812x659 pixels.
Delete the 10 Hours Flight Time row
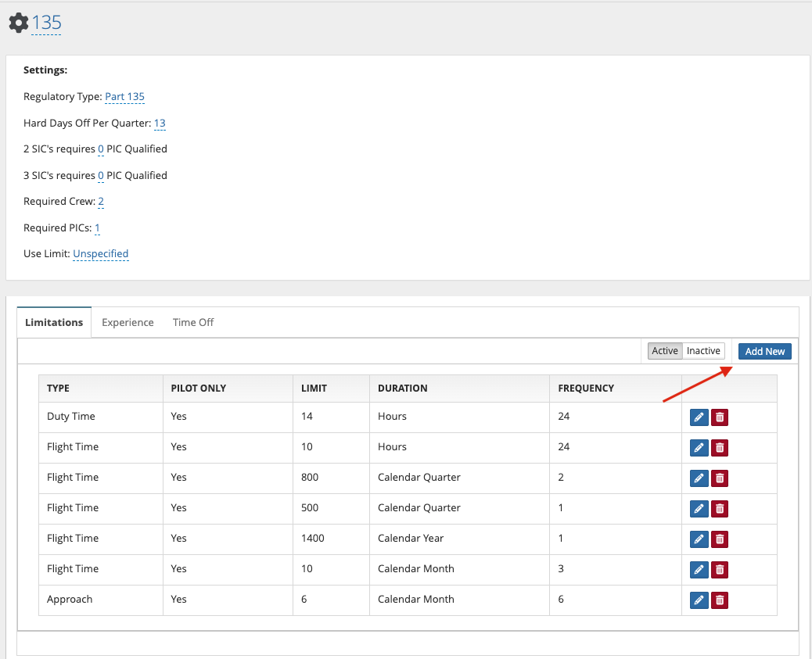click(x=720, y=448)
